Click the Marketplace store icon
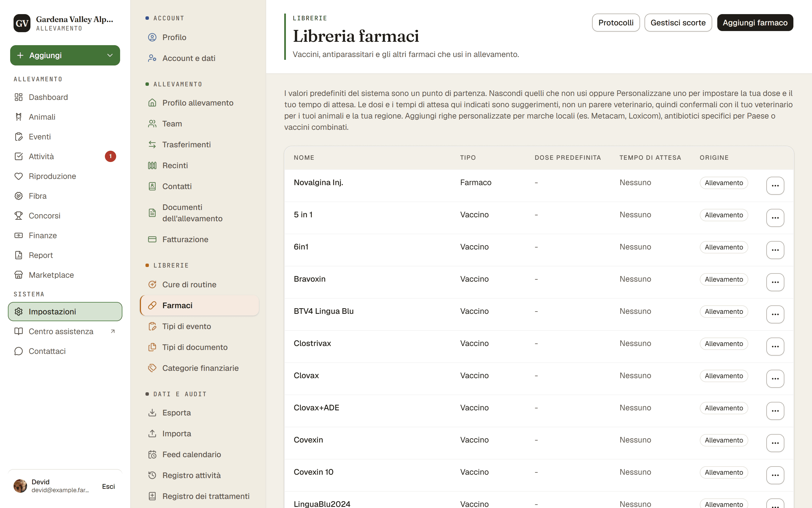 18,275
